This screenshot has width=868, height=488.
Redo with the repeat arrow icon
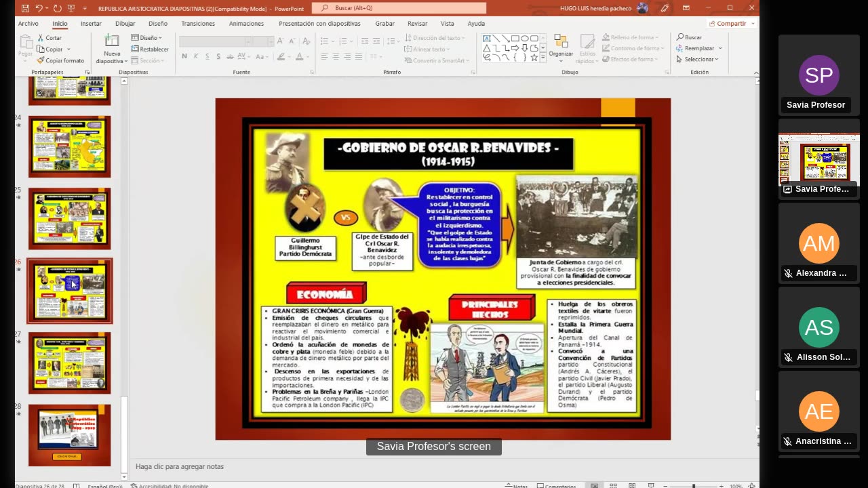[57, 8]
